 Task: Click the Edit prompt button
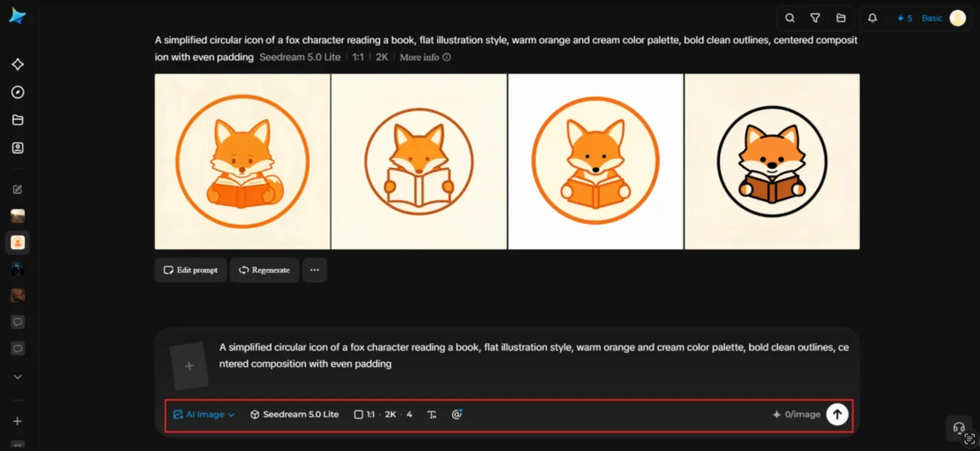click(x=191, y=270)
